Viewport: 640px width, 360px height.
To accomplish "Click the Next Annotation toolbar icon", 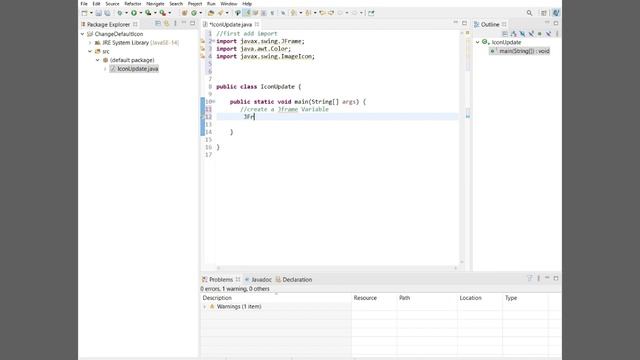I will [x=293, y=13].
